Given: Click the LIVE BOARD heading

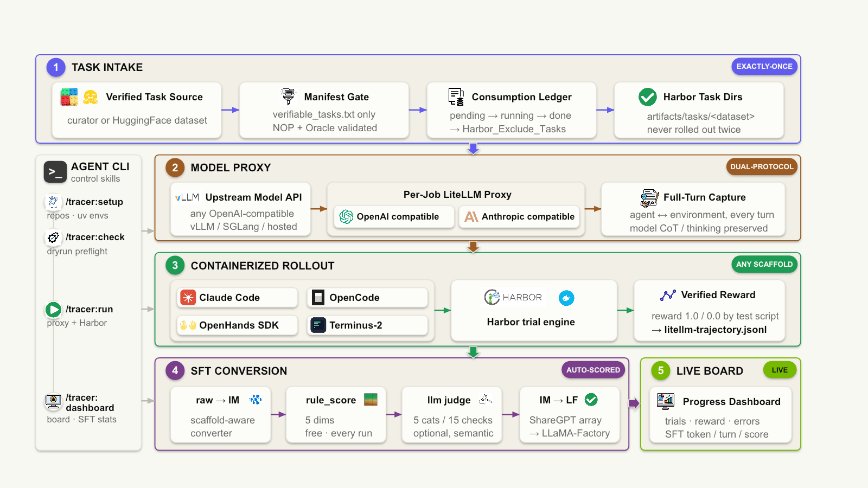Looking at the screenshot, I should pyautogui.click(x=710, y=371).
